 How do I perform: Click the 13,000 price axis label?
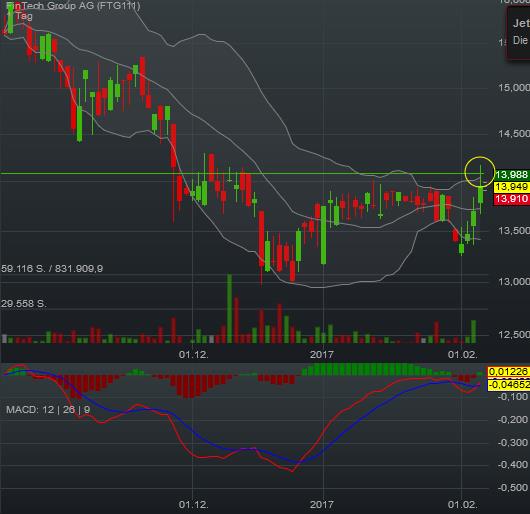514,282
